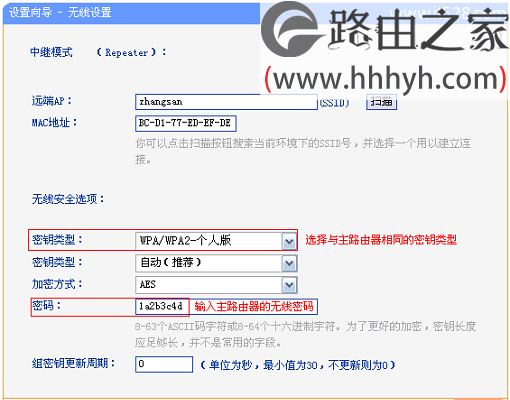Viewport: 510px width, 400px height.
Task: Open the AES encryption method dropdown
Action: [x=216, y=285]
